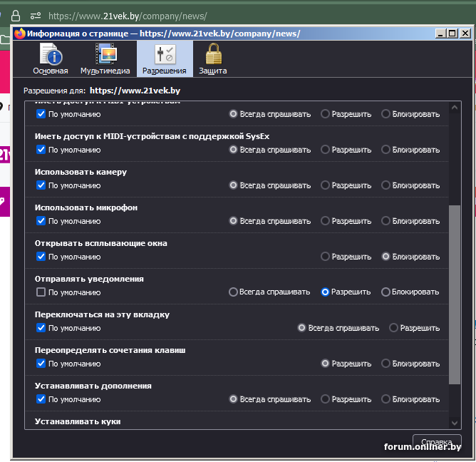This screenshot has width=476, height=462.
Task: Click the https://www.21vek.by permissions site label
Action: click(x=135, y=91)
